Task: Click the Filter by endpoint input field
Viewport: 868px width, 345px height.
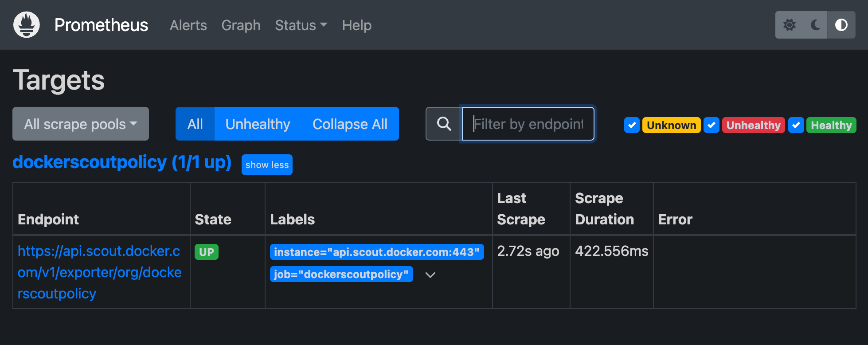Action: tap(528, 124)
